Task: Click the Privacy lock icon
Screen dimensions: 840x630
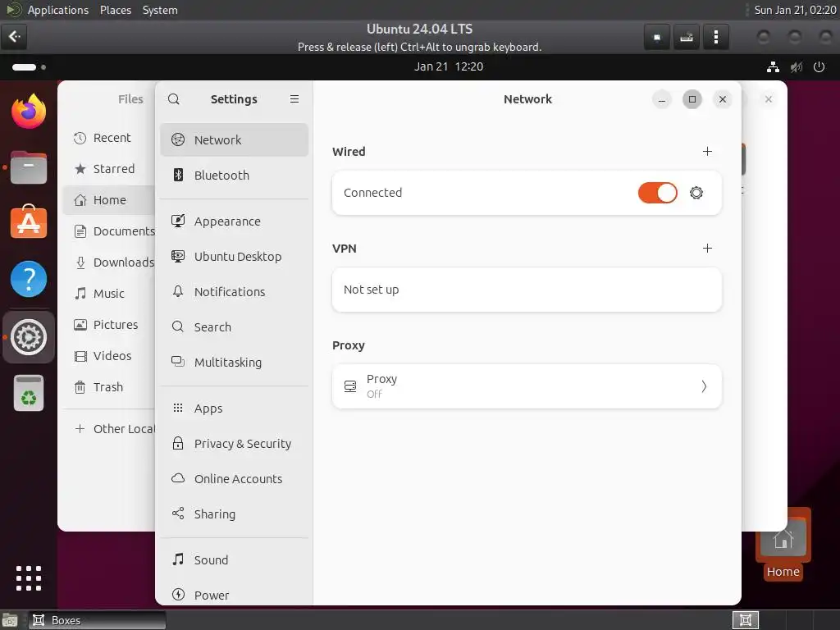Action: coord(178,443)
